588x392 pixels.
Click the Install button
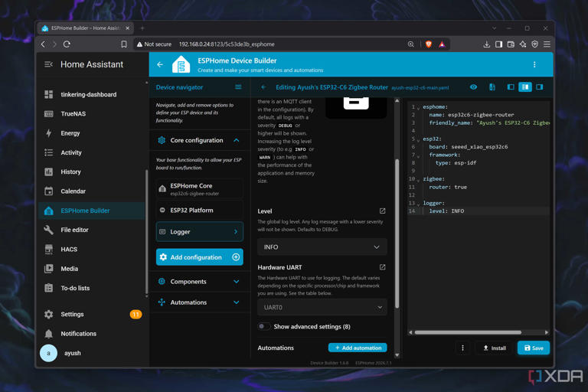(495, 348)
